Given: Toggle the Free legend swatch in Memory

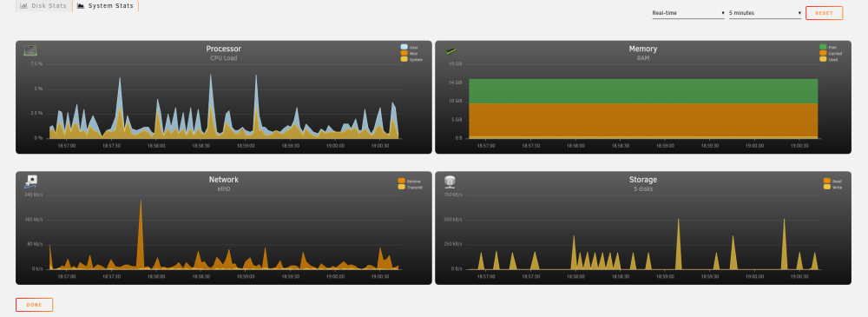Looking at the screenshot, I should [823, 47].
